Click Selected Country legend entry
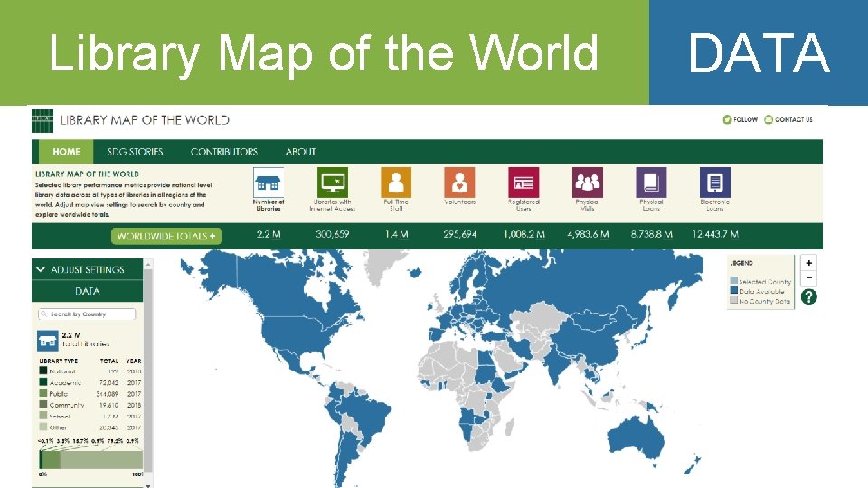The image size is (868, 488). tap(760, 282)
